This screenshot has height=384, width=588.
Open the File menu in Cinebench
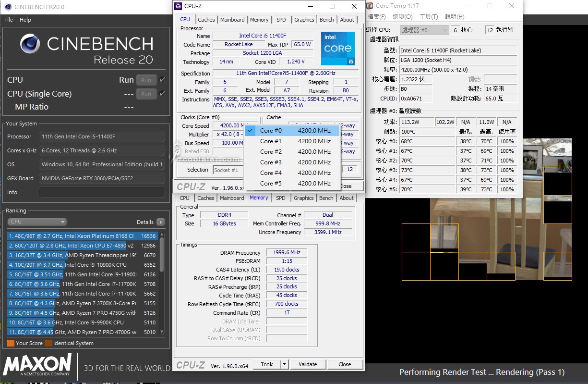[x=9, y=20]
